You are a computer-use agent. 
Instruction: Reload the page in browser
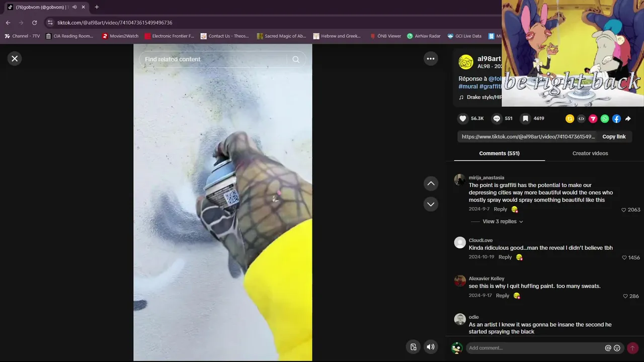coord(34,23)
